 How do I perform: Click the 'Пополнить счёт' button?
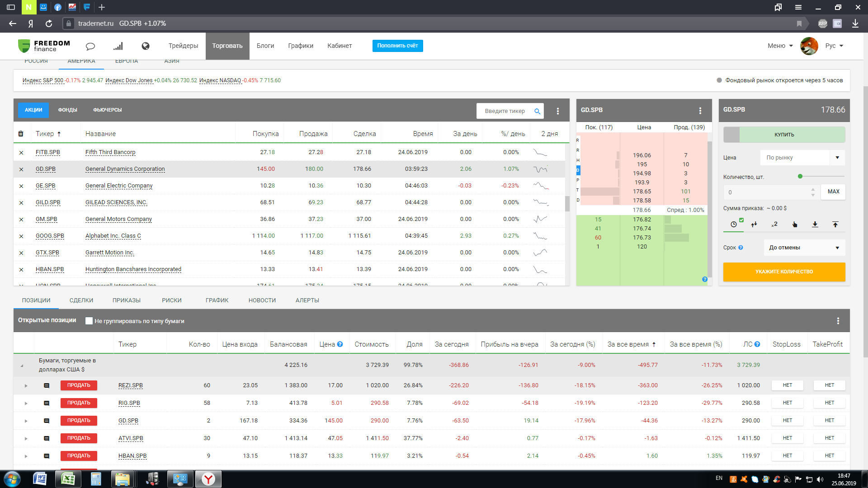point(398,46)
